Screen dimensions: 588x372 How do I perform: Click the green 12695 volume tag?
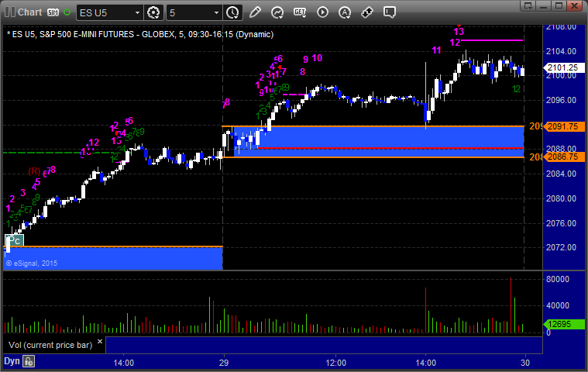[564, 324]
